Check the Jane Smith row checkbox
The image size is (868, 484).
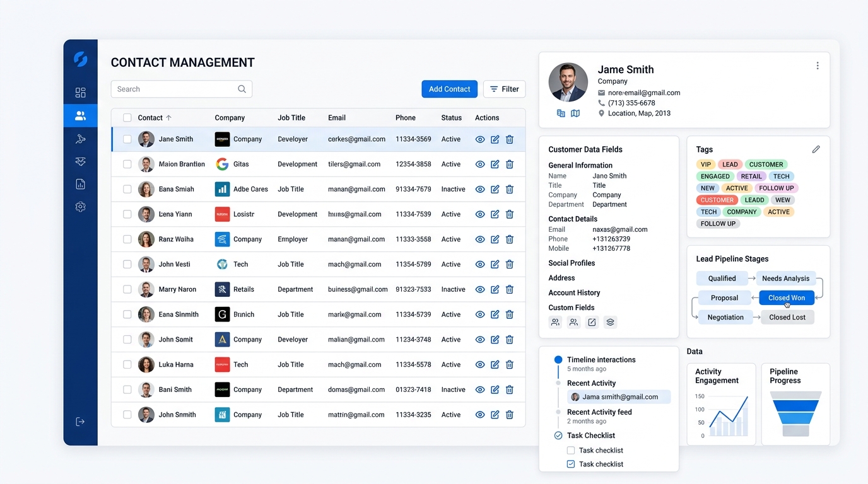coord(127,139)
